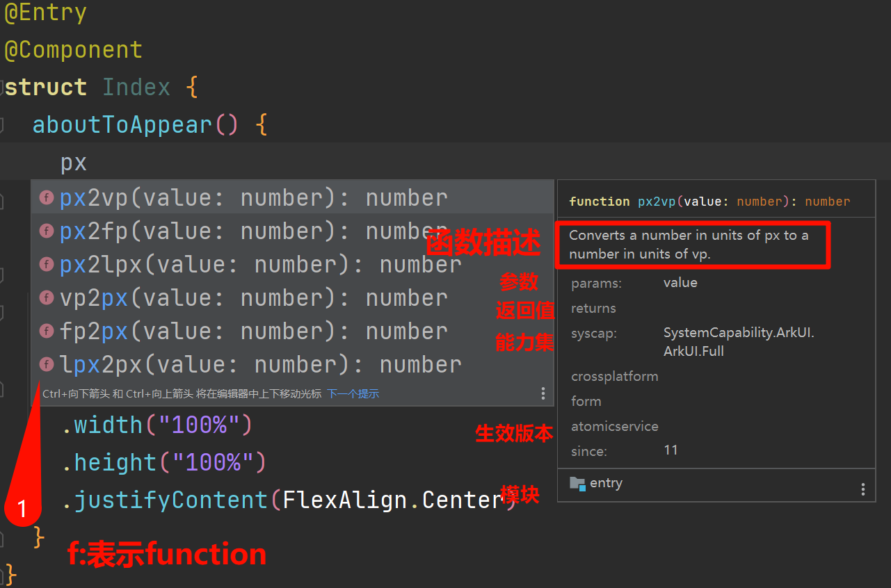Place cursor after typed 'px' in editor
This screenshot has width=891, height=588.
click(88, 163)
